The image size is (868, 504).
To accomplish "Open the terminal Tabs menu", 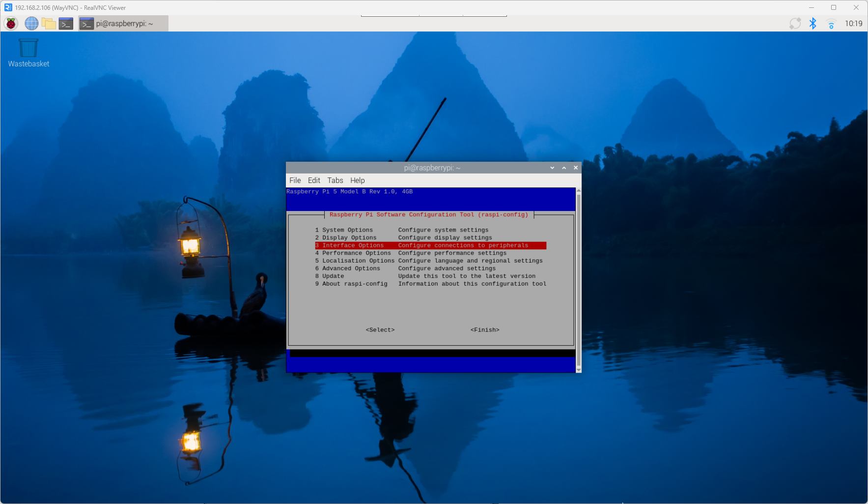I will coord(335,180).
